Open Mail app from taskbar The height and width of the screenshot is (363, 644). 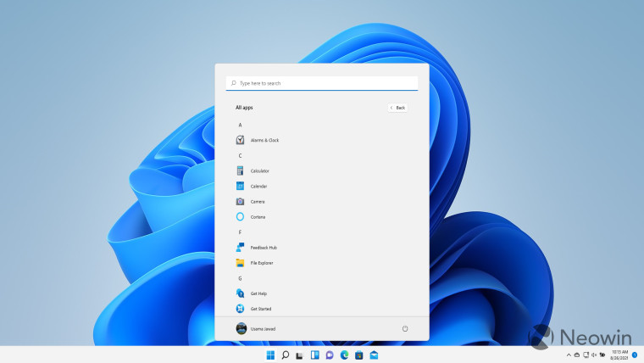click(374, 355)
